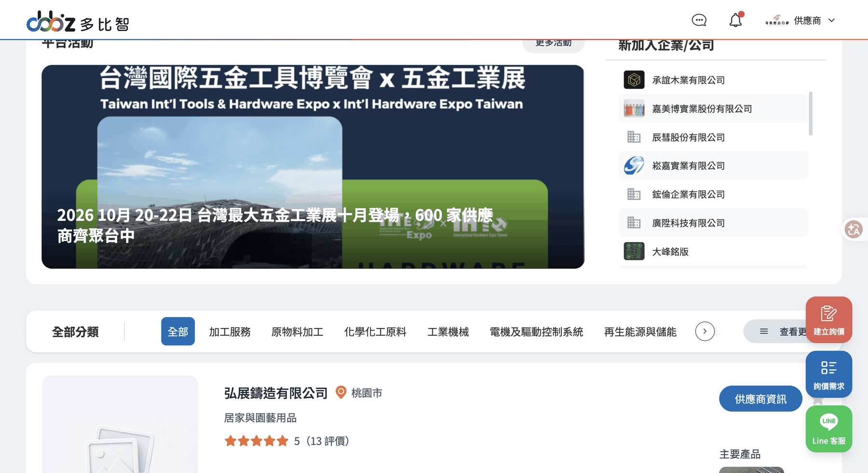Select the 原物料加工 category tab
Image resolution: width=868 pixels, height=473 pixels.
[x=298, y=332]
